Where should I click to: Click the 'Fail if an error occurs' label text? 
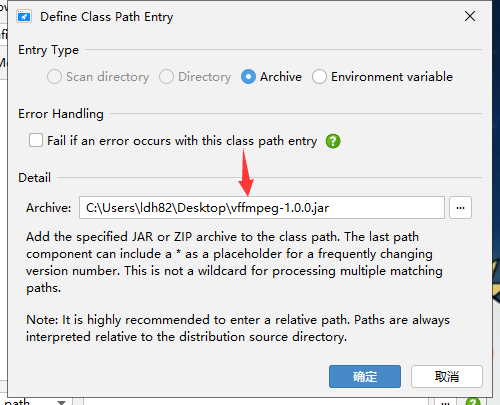coord(182,141)
